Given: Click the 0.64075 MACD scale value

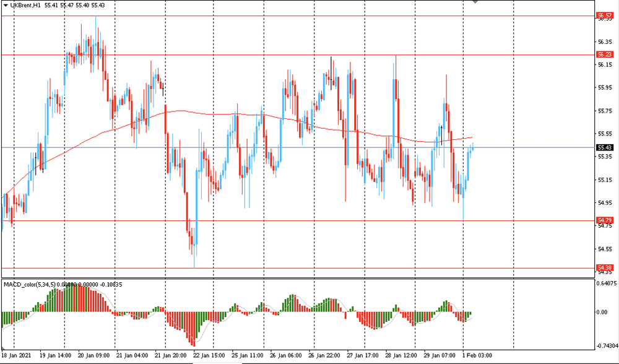Looking at the screenshot, I should (x=606, y=284).
